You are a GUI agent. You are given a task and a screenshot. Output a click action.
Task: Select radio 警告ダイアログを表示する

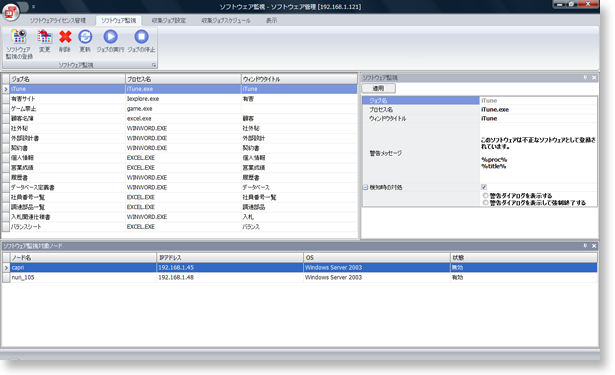point(486,195)
